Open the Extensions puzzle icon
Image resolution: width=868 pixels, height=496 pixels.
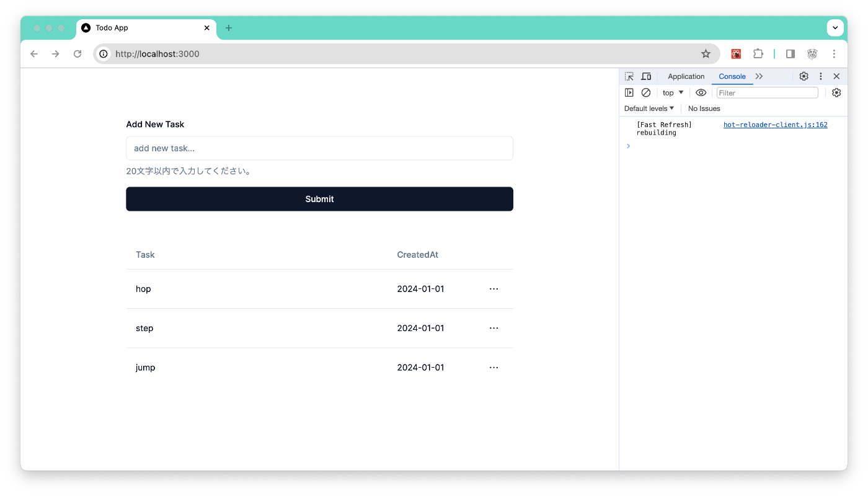[758, 54]
